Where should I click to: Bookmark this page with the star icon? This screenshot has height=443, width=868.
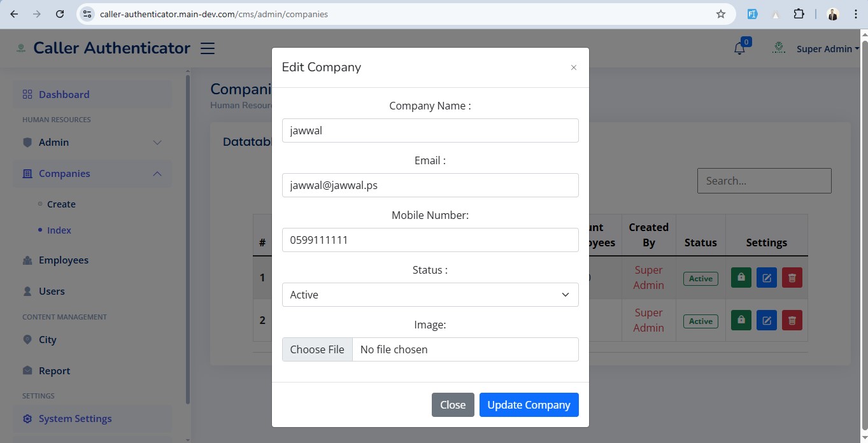click(x=720, y=14)
